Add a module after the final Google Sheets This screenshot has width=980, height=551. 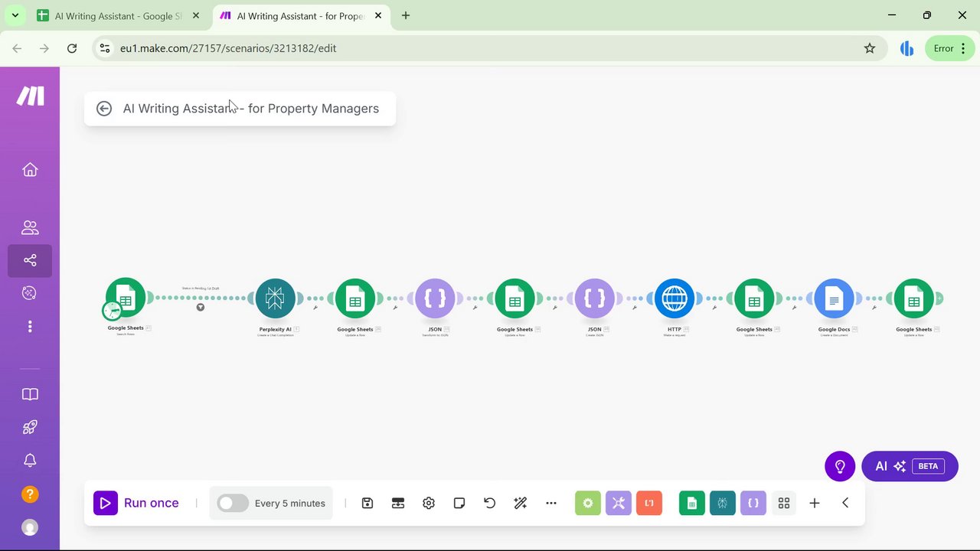click(939, 298)
